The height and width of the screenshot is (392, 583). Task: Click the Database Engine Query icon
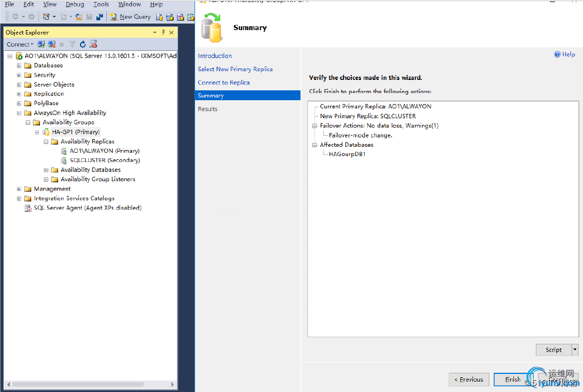click(159, 17)
